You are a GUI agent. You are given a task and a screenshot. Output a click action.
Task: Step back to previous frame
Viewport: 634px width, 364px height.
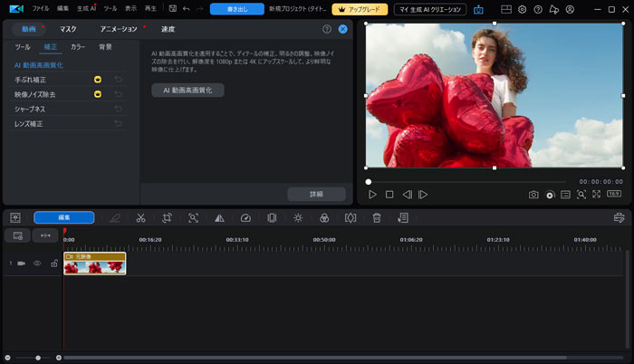click(408, 195)
